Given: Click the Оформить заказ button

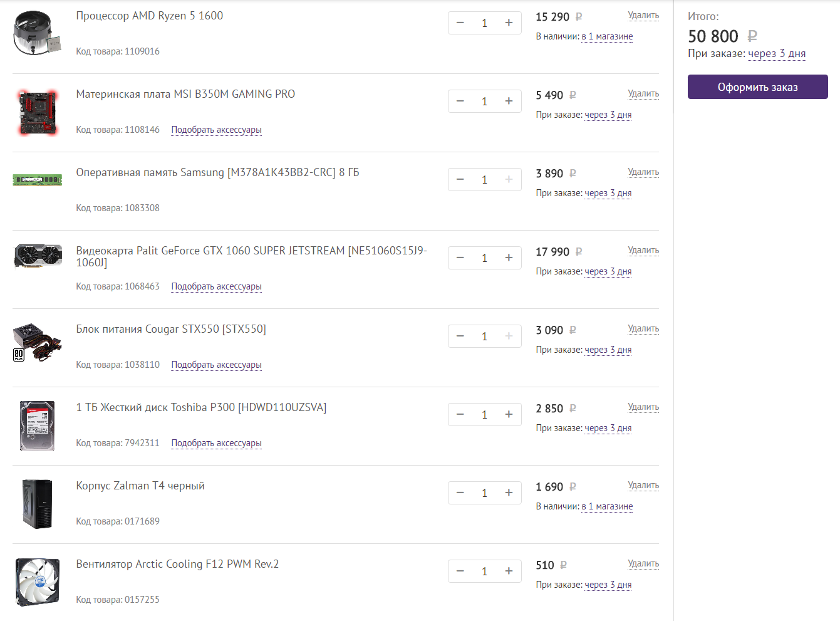Looking at the screenshot, I should click(x=757, y=87).
